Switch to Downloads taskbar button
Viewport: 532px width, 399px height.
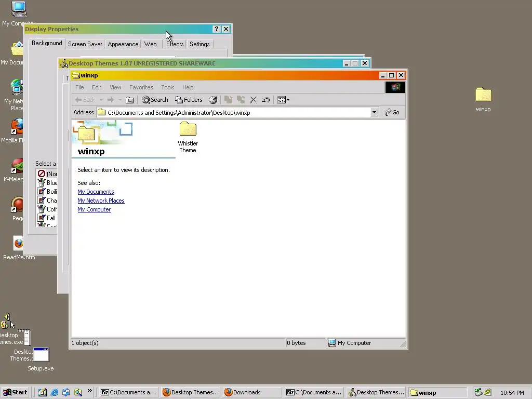coord(252,392)
